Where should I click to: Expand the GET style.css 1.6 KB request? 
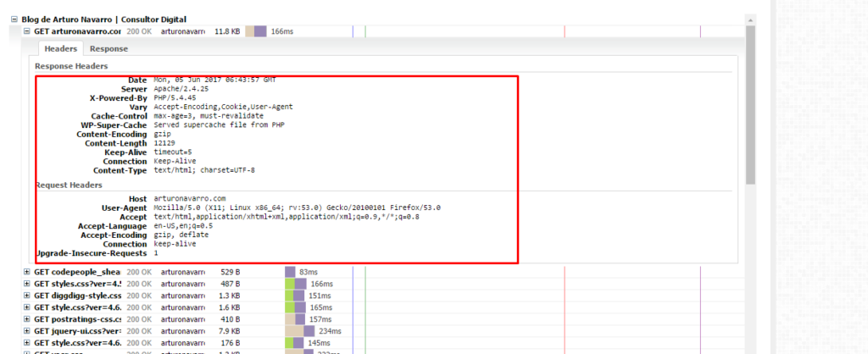click(x=26, y=307)
